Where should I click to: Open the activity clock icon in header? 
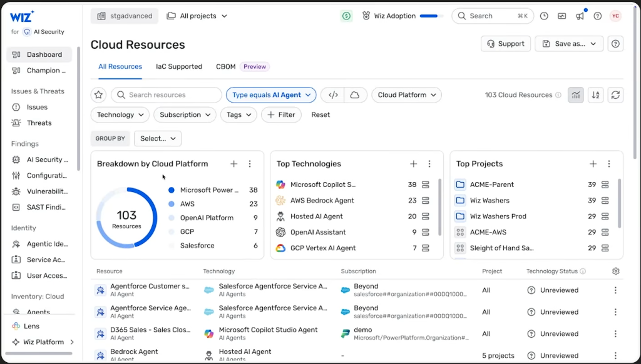(544, 16)
